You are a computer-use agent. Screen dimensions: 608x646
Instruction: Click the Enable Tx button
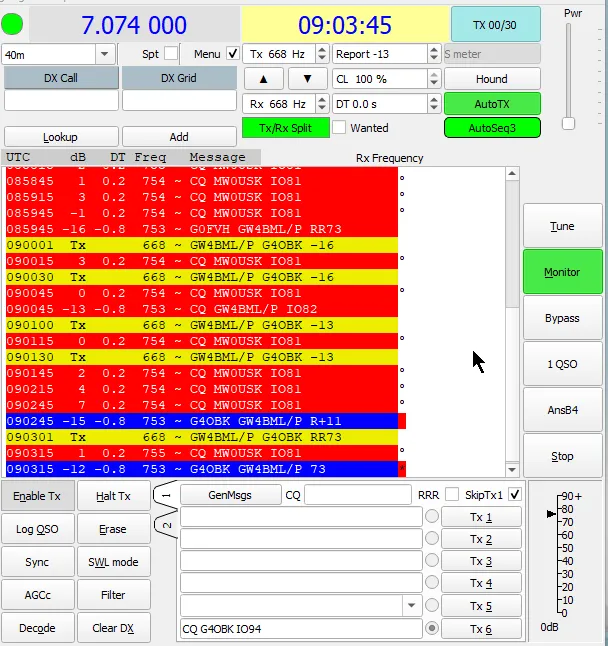point(38,496)
